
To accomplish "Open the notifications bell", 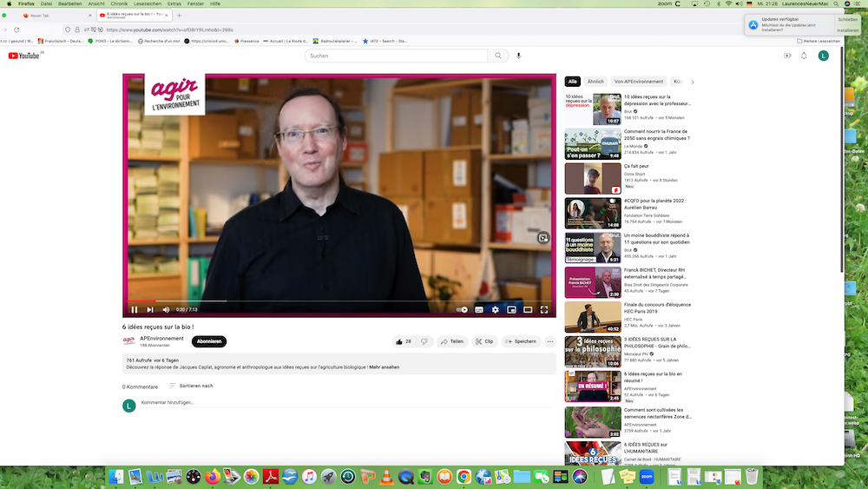I will [x=804, y=56].
